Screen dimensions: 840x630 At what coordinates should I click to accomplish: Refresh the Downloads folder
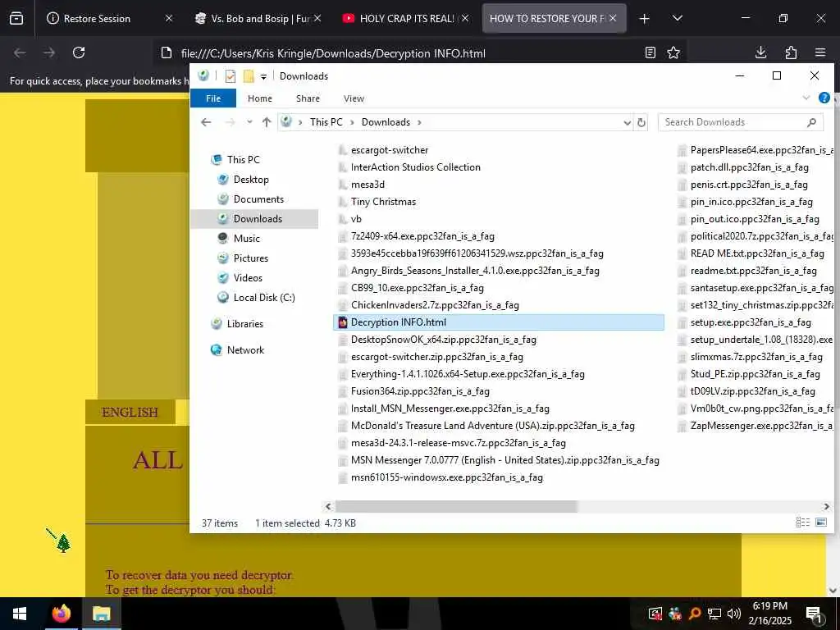(x=641, y=123)
